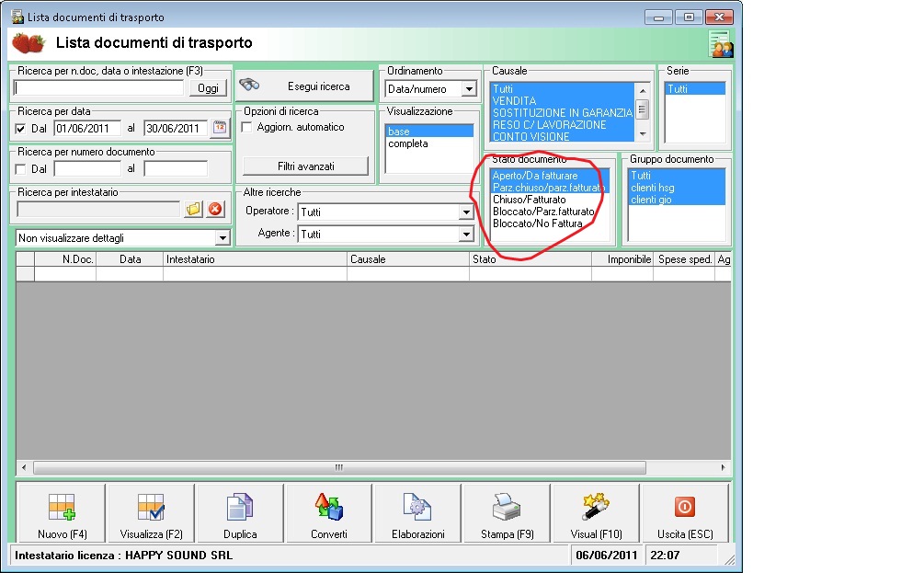Enable Aggiorn. automatico checkbox
This screenshot has height=573, width=924.
click(x=247, y=127)
